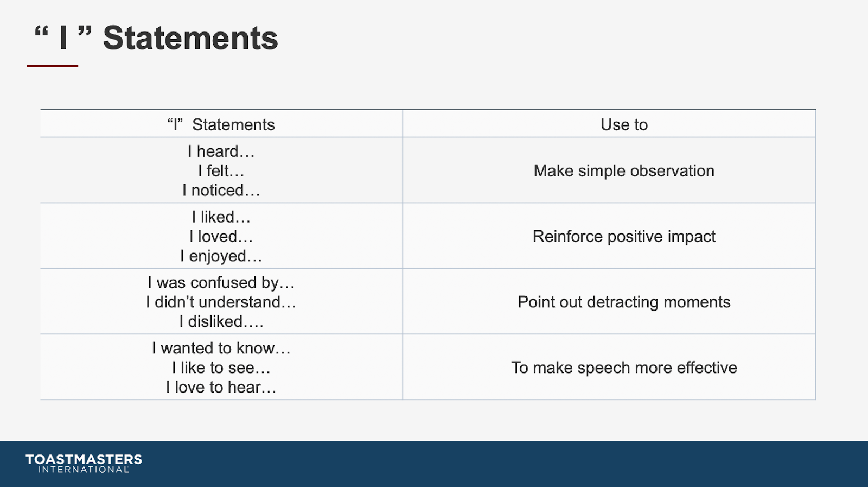Click "I was confused by…" text
The height and width of the screenshot is (487, 868).
pos(221,283)
